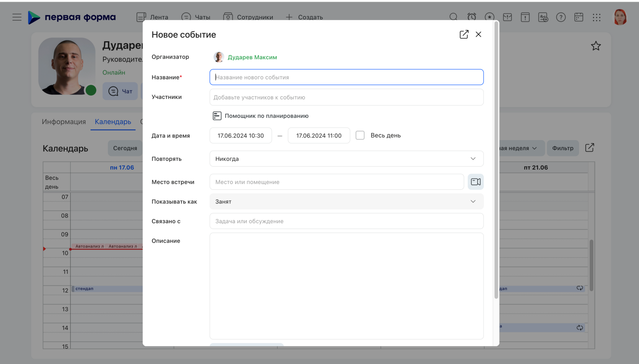Expand the Повторять dropdown set to Никогда
The image size is (639, 364).
347,159
